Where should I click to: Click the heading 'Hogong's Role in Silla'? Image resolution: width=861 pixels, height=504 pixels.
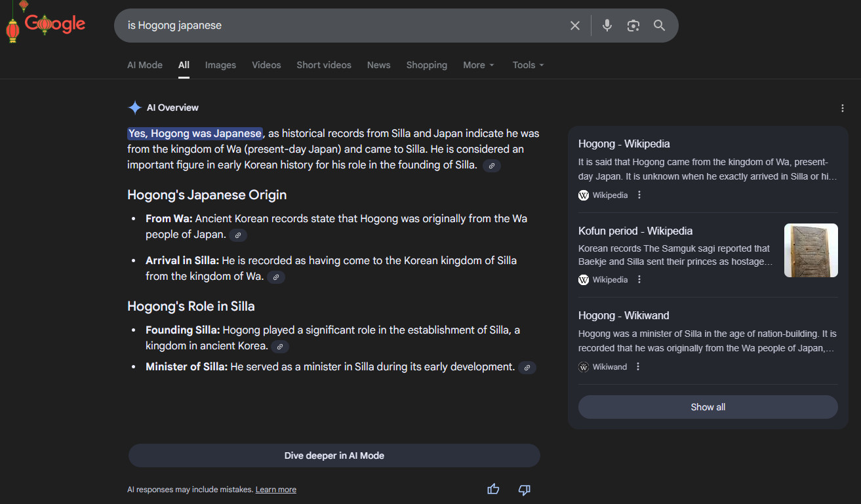click(x=191, y=306)
